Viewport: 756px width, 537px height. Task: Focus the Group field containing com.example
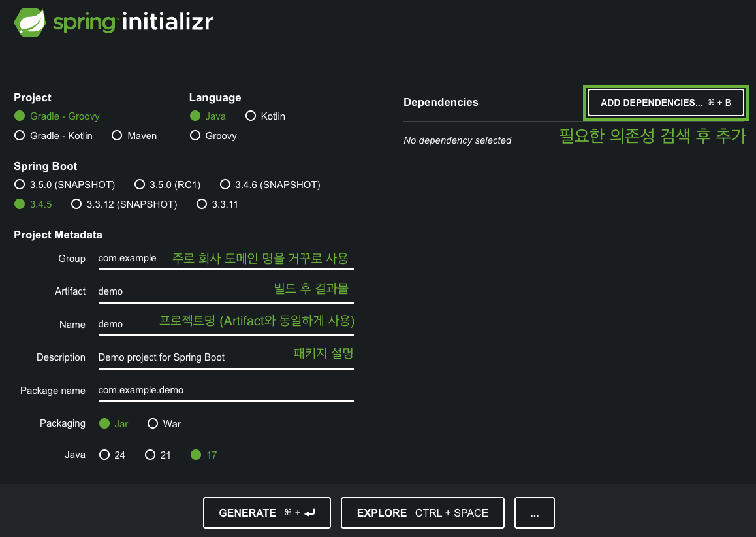coord(226,259)
